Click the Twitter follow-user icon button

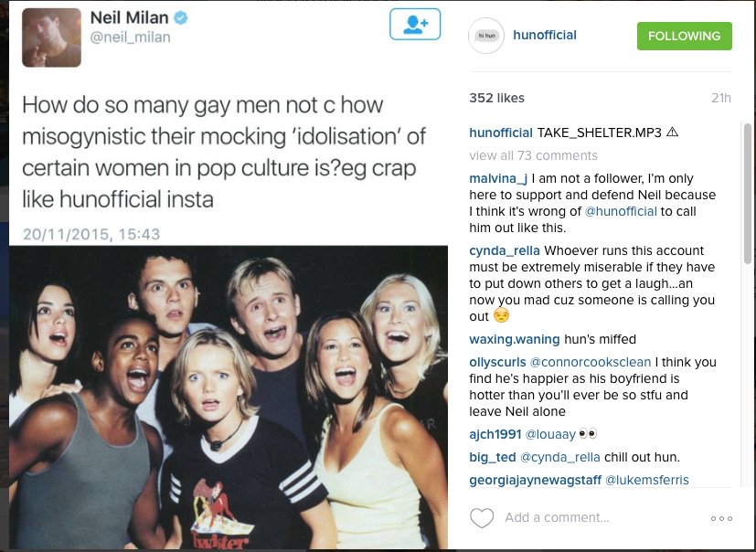[415, 25]
